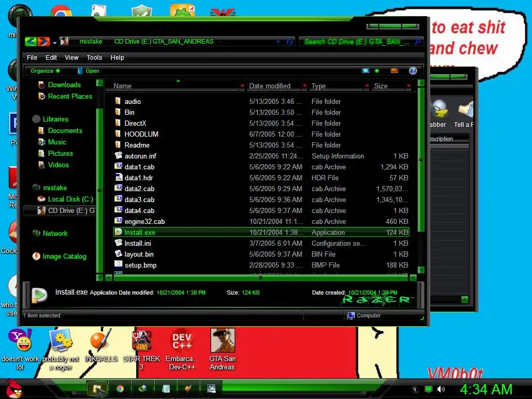Open the INKBALLS desktop shortcut
The width and height of the screenshot is (532, 399).
101,345
